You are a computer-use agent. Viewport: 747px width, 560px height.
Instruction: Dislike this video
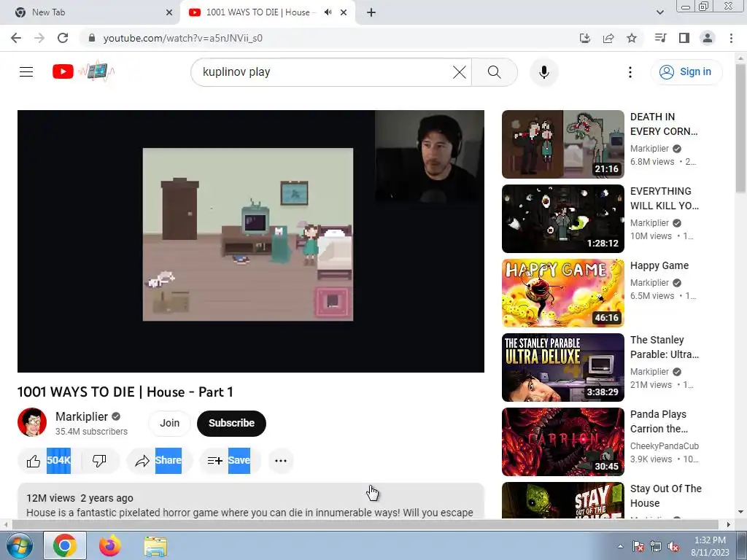[99, 461]
